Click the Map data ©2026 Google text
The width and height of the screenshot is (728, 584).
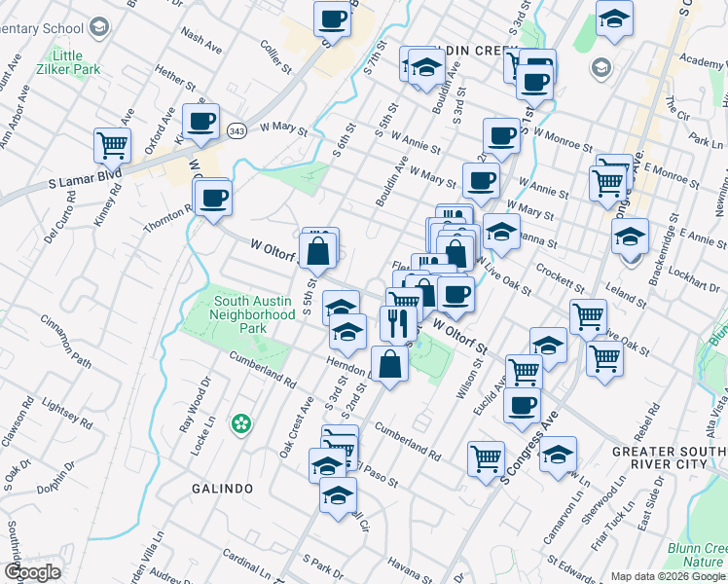tap(669, 577)
